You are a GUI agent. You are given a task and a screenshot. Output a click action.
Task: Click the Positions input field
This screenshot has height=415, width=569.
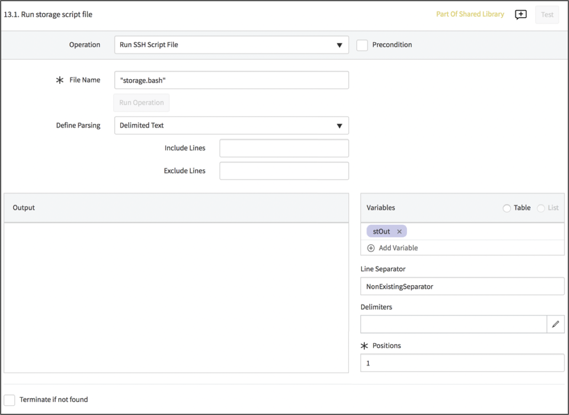[x=462, y=363]
